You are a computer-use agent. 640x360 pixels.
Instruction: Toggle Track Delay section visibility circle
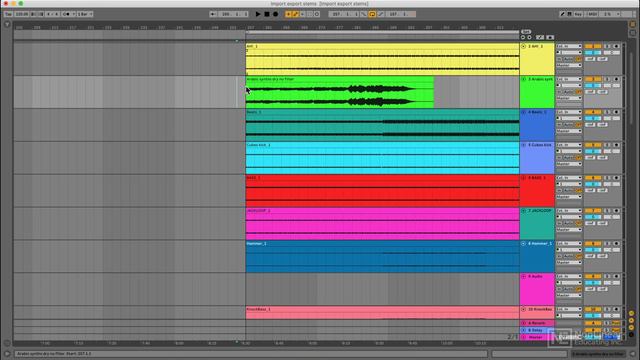[631, 334]
